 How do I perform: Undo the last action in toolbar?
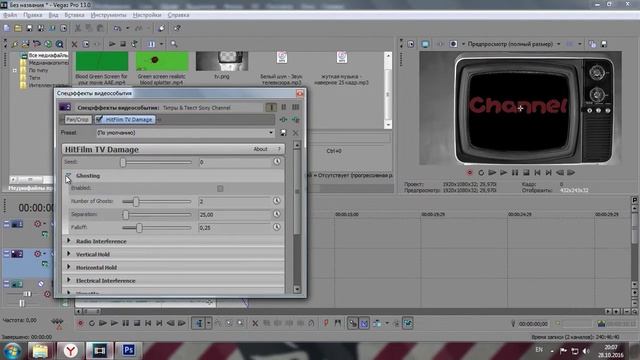point(118,28)
